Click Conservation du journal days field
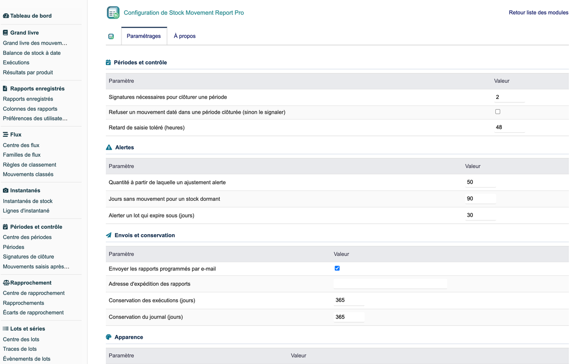 coord(349,317)
